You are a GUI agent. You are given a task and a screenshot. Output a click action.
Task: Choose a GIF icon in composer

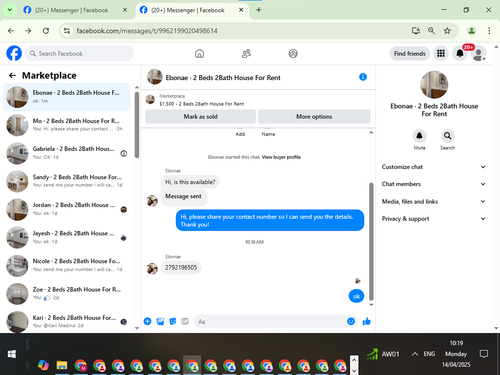(x=185, y=321)
